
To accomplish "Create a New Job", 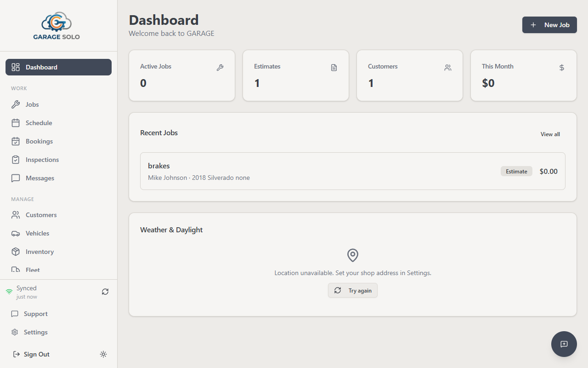I will (549, 25).
